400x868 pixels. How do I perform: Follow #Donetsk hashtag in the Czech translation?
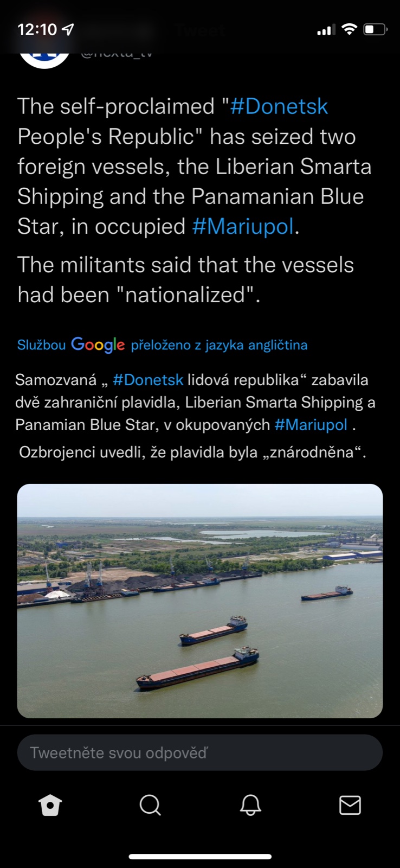pyautogui.click(x=148, y=380)
